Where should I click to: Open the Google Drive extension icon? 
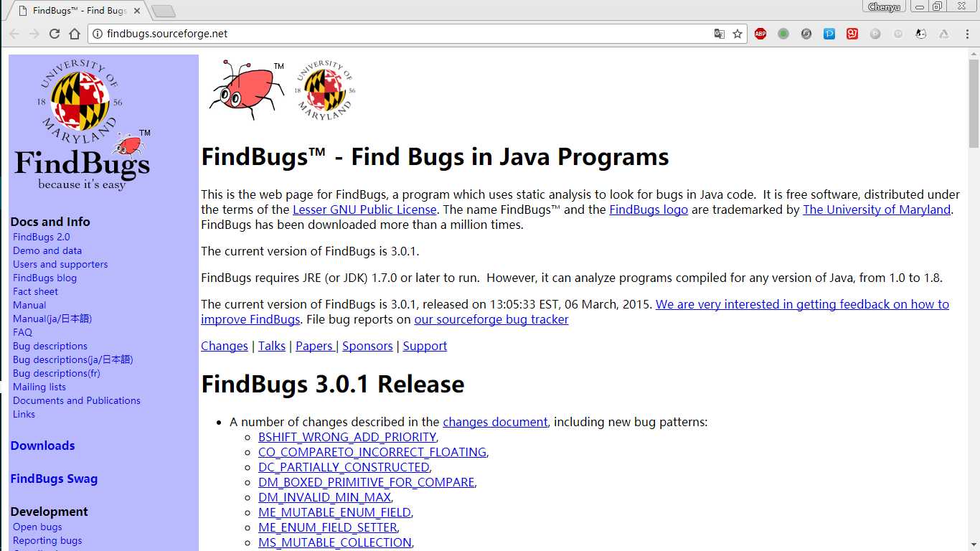[944, 34]
